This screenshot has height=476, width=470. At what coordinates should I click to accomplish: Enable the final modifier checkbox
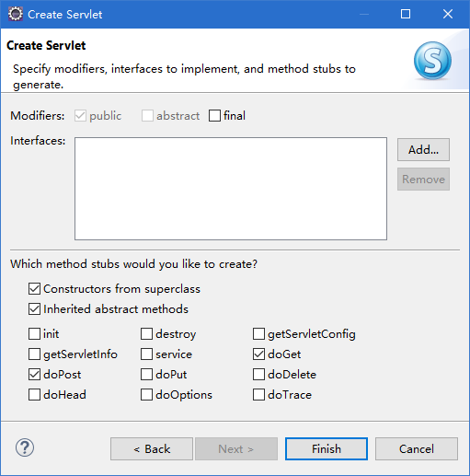pyautogui.click(x=214, y=116)
